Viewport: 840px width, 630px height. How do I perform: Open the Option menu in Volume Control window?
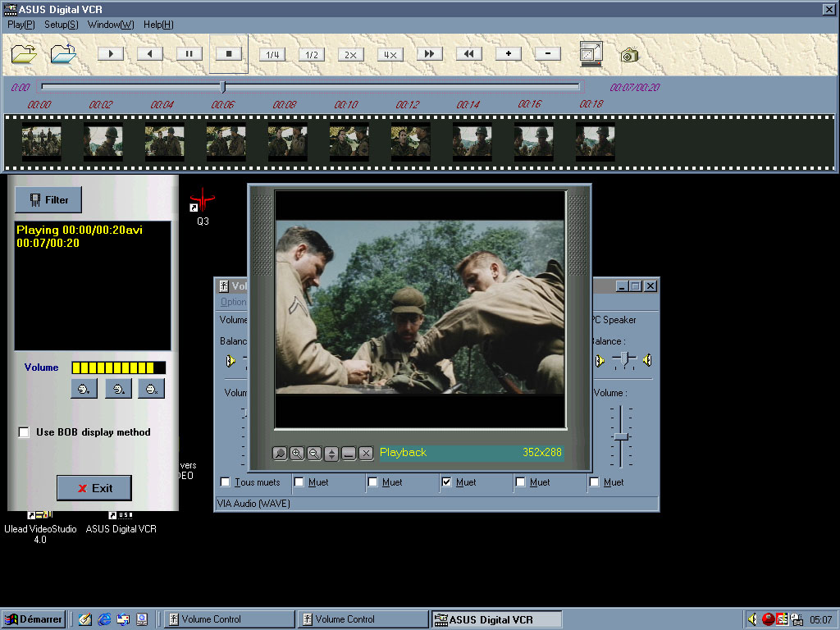pos(234,302)
